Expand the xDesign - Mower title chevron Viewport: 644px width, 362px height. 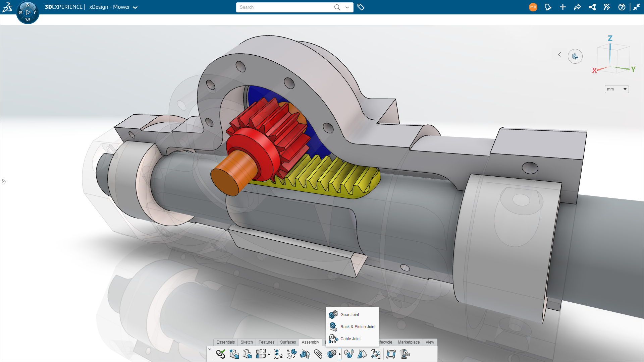pyautogui.click(x=136, y=7)
